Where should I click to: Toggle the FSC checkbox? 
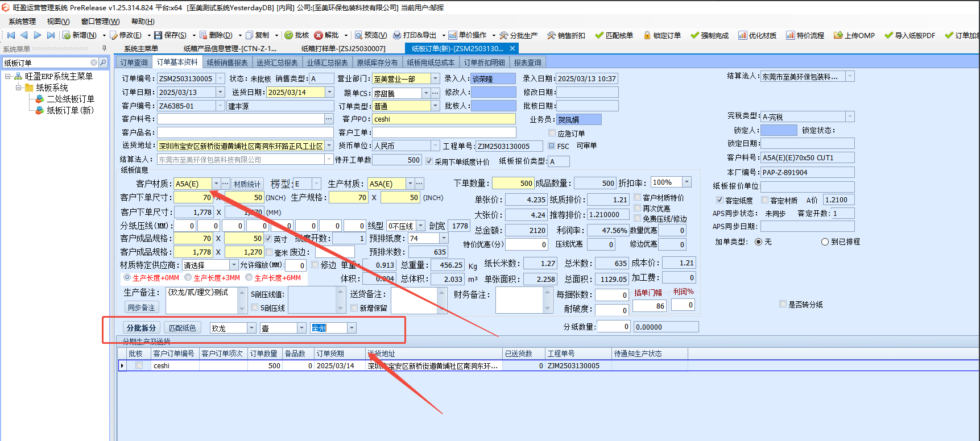pos(551,146)
